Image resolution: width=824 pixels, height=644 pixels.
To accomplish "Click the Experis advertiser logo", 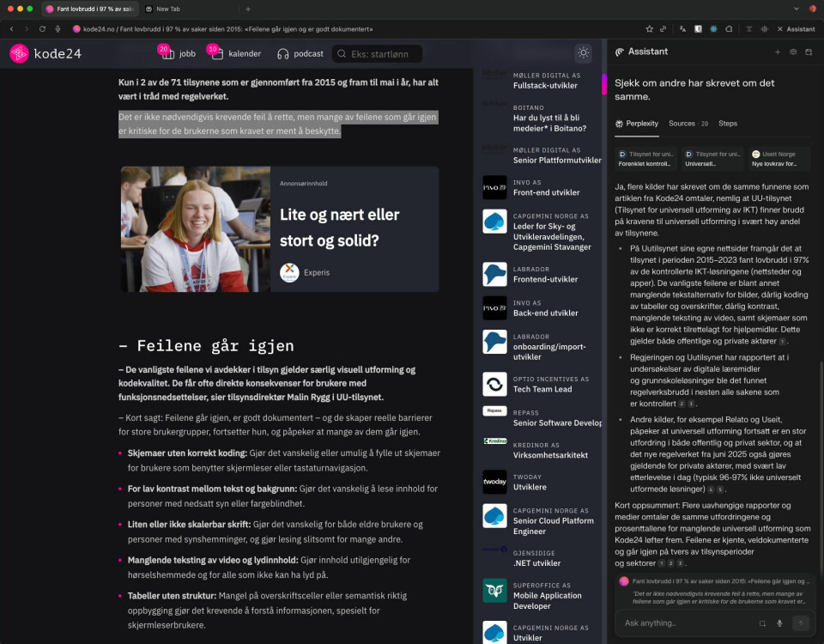I will (289, 272).
